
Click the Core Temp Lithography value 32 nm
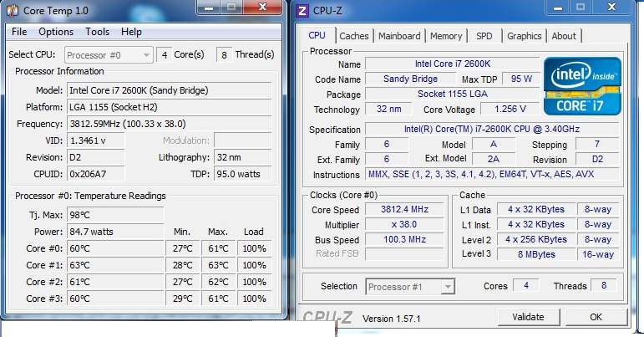point(243,157)
